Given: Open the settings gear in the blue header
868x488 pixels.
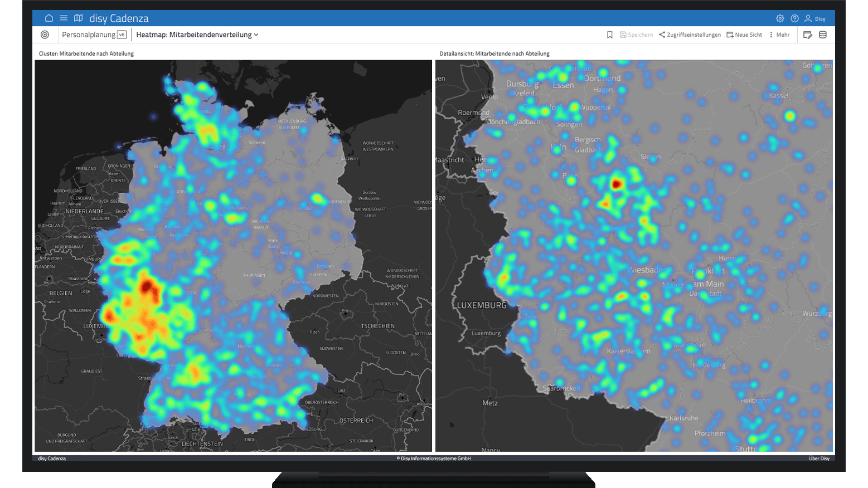Looking at the screenshot, I should pyautogui.click(x=780, y=18).
